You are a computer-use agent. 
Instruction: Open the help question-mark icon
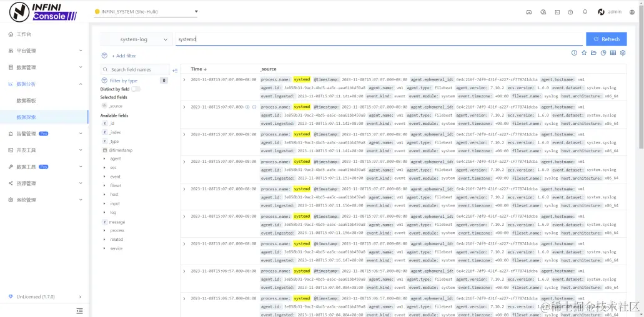coord(570,12)
